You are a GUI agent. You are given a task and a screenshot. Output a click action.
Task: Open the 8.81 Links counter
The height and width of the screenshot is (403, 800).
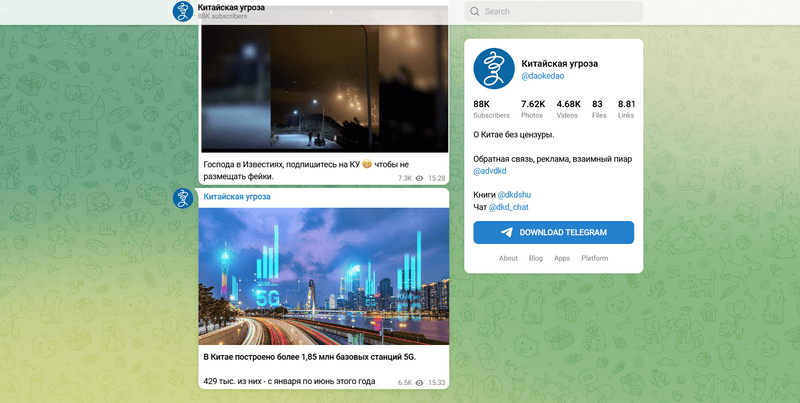tap(626, 109)
